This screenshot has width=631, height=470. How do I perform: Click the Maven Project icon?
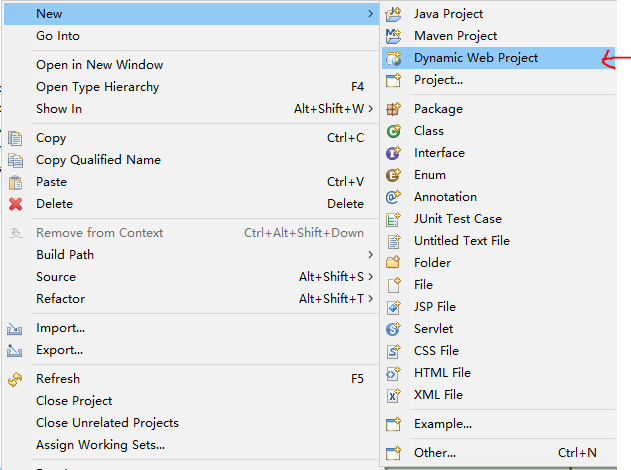(394, 36)
